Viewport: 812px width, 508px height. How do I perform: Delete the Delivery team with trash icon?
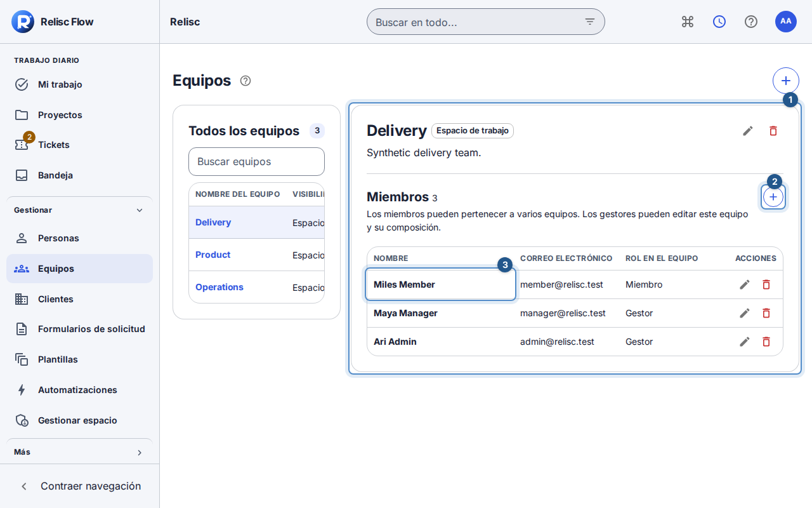pyautogui.click(x=773, y=131)
